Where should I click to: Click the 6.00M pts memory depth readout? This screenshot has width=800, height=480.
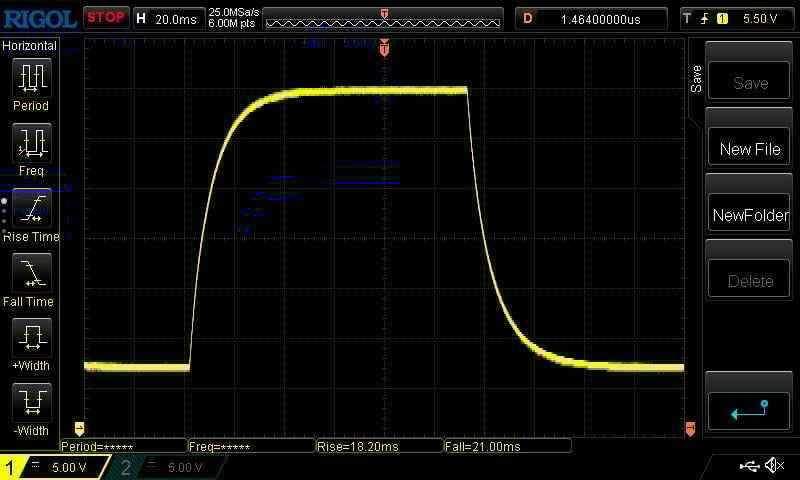tap(232, 23)
